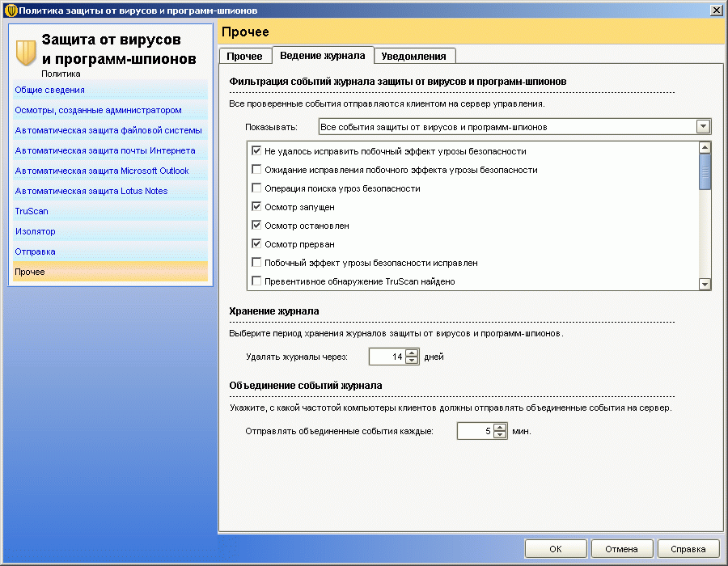Image resolution: width=728 pixels, height=566 pixels.
Task: Open 'Автоматическая защита Microsoft Outlook' section
Action: (110, 171)
